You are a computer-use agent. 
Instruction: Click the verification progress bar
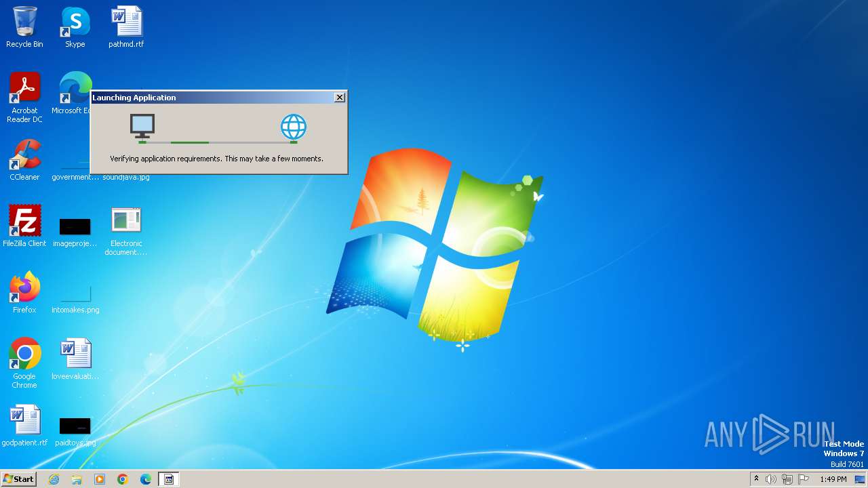(x=218, y=142)
